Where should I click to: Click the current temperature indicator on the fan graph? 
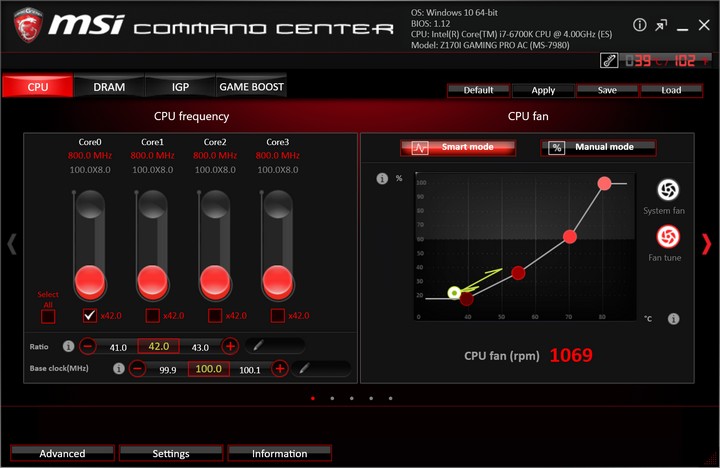[x=454, y=293]
